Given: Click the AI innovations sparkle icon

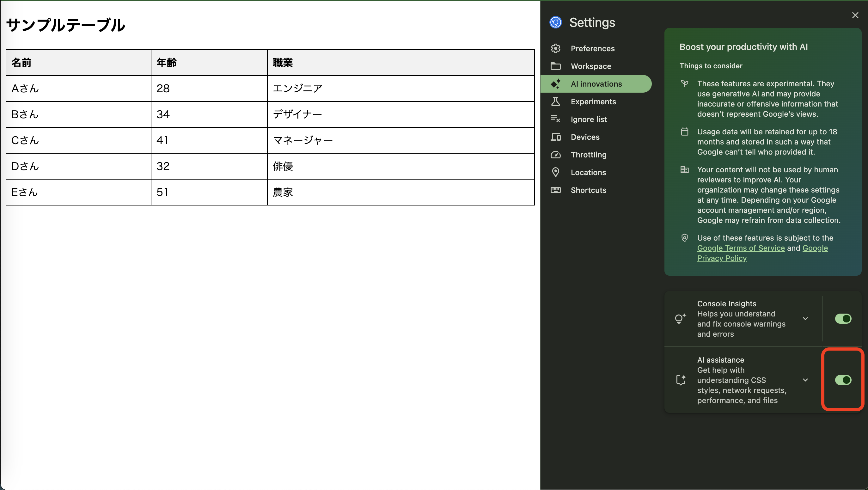Looking at the screenshot, I should click(556, 83).
